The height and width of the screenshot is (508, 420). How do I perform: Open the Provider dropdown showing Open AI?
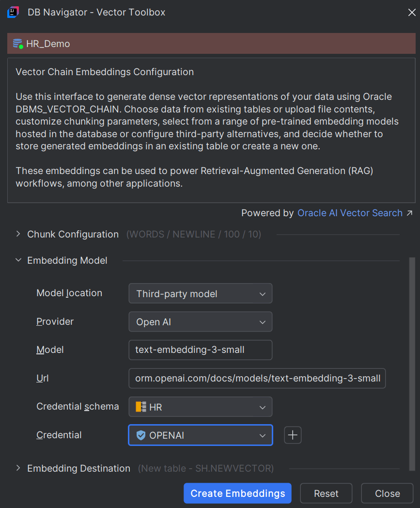[x=201, y=322]
